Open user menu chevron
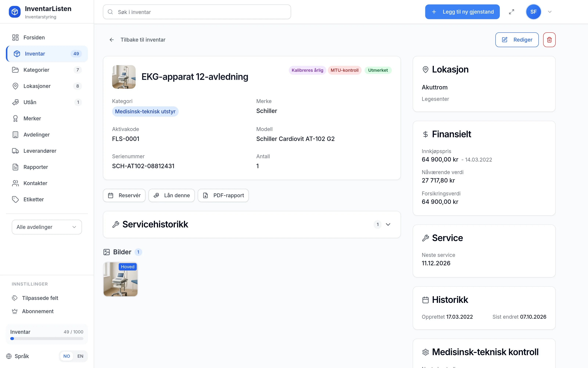 [550, 12]
